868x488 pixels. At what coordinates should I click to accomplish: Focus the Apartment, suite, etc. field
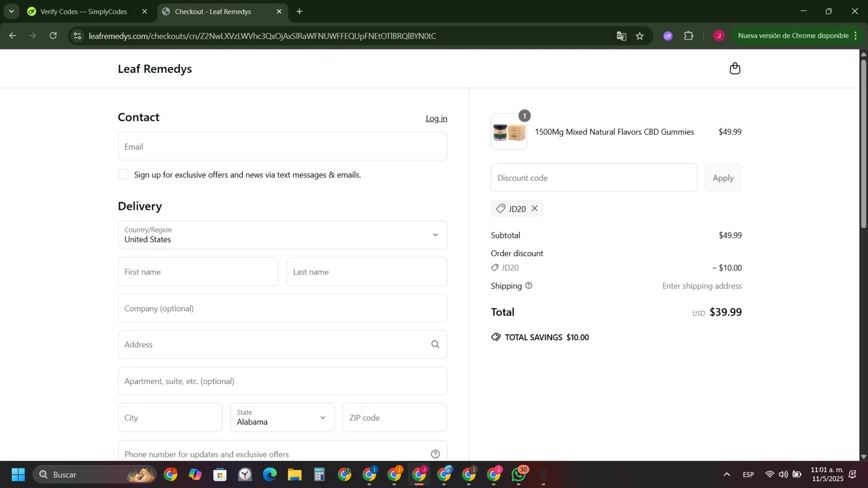tap(282, 381)
